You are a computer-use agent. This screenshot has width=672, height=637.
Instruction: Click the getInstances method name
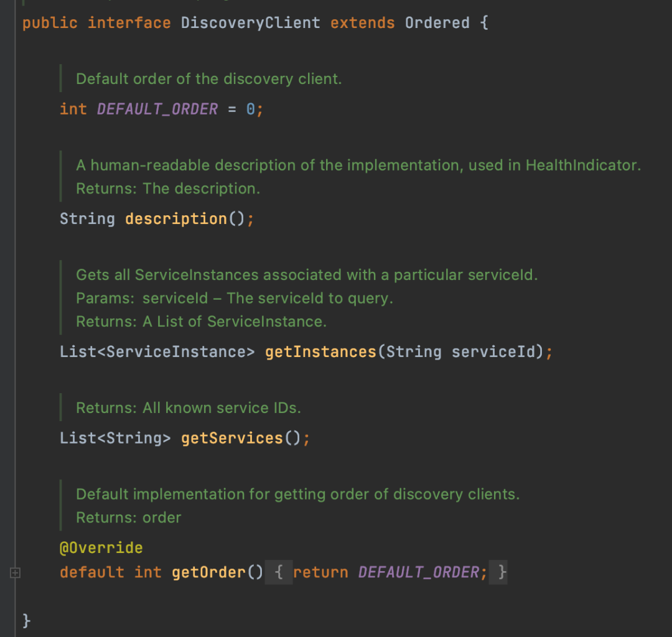pos(320,352)
